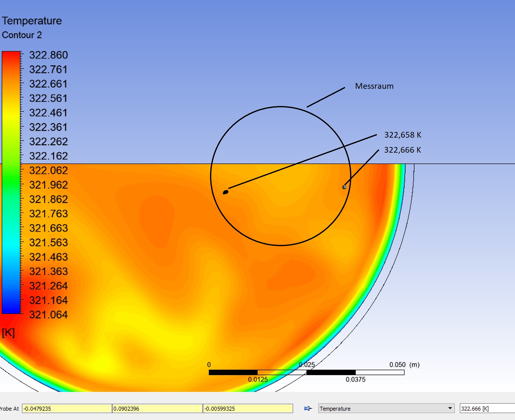The image size is (515, 420).
Task: Open the Temperature variable dropdown arrow
Action: [x=450, y=408]
